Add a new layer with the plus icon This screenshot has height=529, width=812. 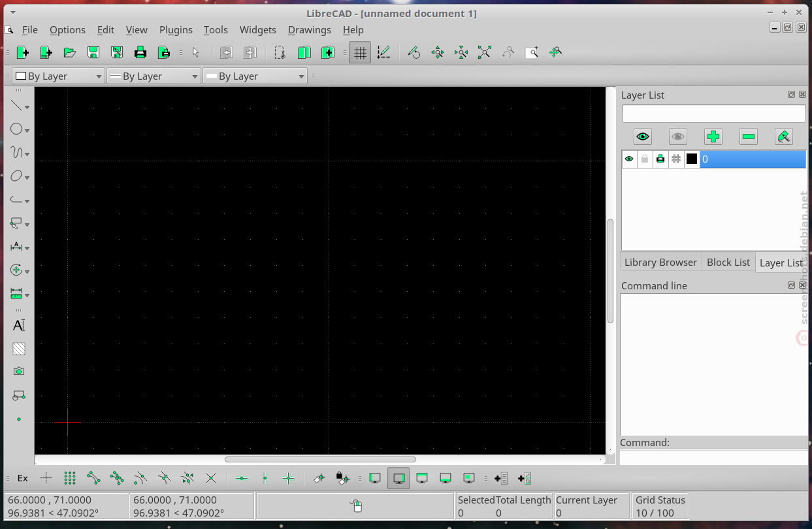pyautogui.click(x=713, y=136)
